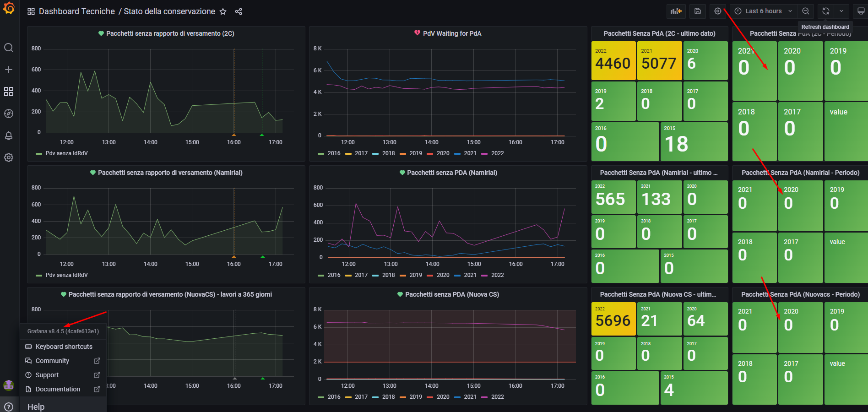Refresh the dashboard
Viewport: 868px width, 412px height.
tap(825, 11)
